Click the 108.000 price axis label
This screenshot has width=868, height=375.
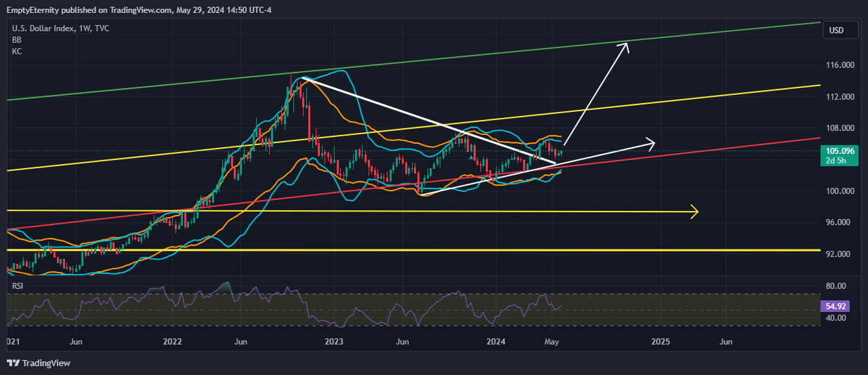click(x=839, y=128)
